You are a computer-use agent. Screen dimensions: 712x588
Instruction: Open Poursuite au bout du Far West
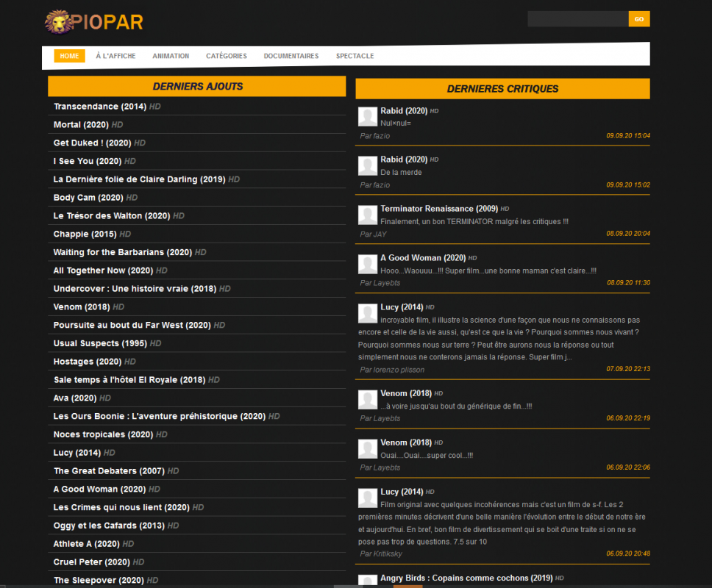132,325
